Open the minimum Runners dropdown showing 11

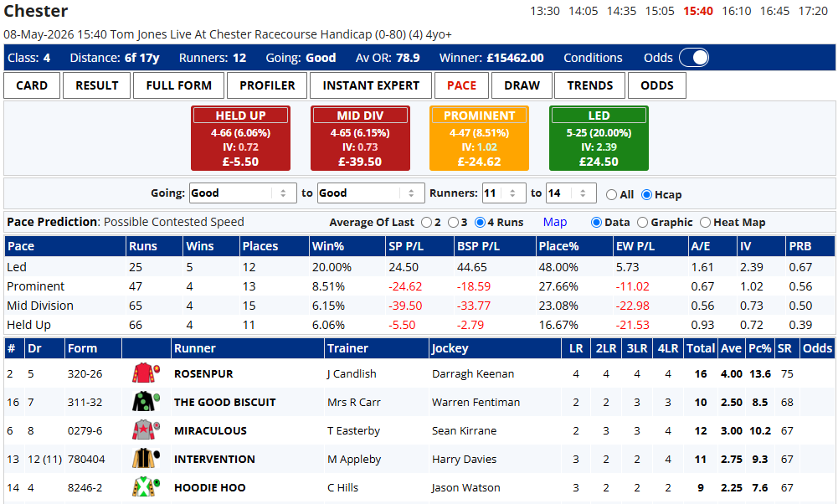[x=503, y=193]
